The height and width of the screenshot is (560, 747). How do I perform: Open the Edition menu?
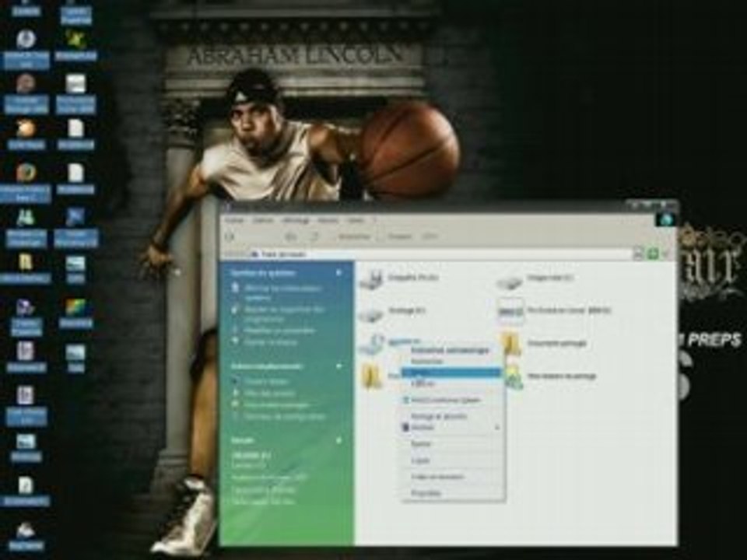click(x=263, y=220)
